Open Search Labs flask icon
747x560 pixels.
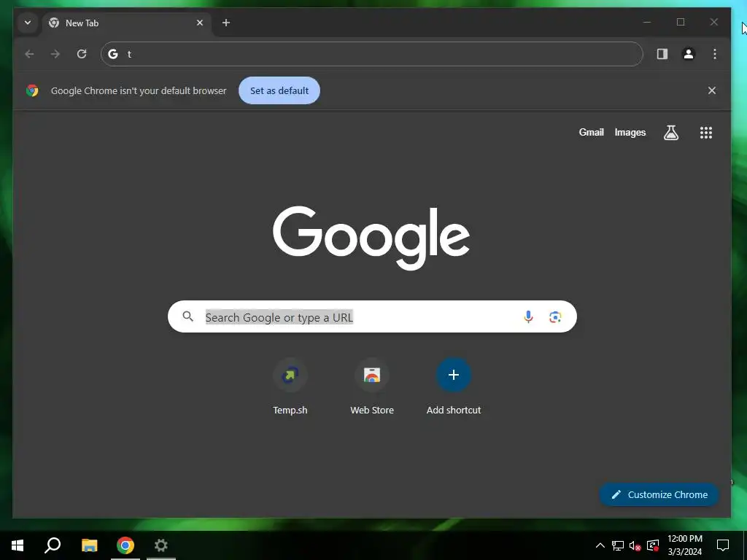click(x=671, y=133)
